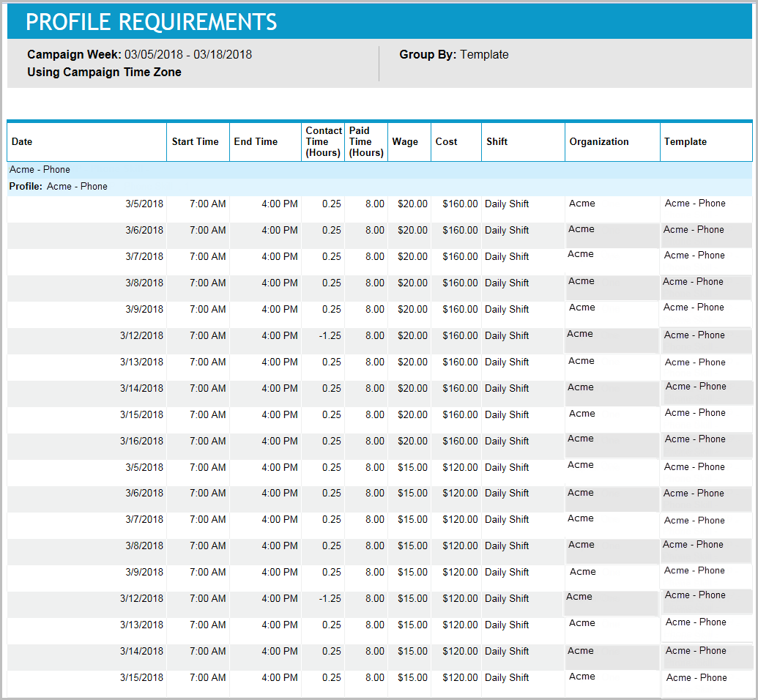Click the Start Time column header
Screen dimensions: 758x700
(x=197, y=141)
